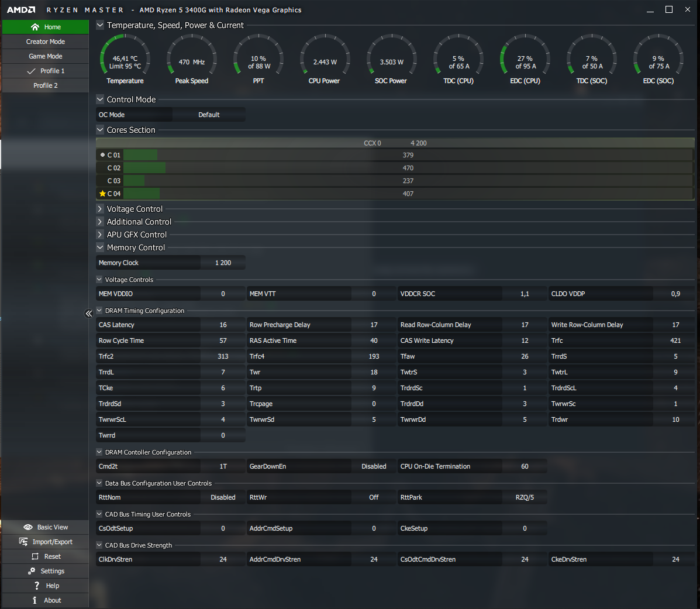Expand the Voltage Control section

(x=100, y=208)
